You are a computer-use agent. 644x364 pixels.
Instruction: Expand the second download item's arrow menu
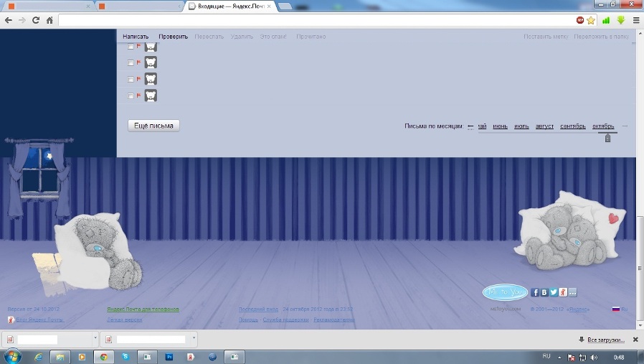point(194,338)
